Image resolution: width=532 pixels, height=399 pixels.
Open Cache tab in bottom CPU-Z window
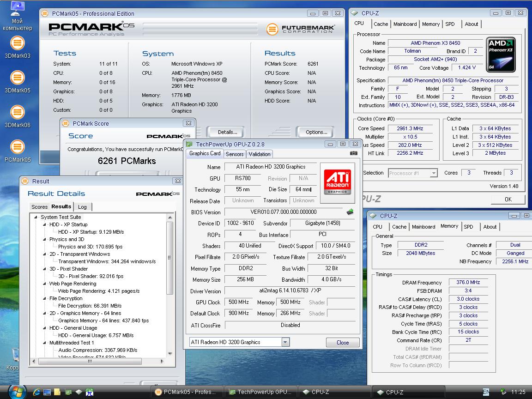[x=399, y=227]
